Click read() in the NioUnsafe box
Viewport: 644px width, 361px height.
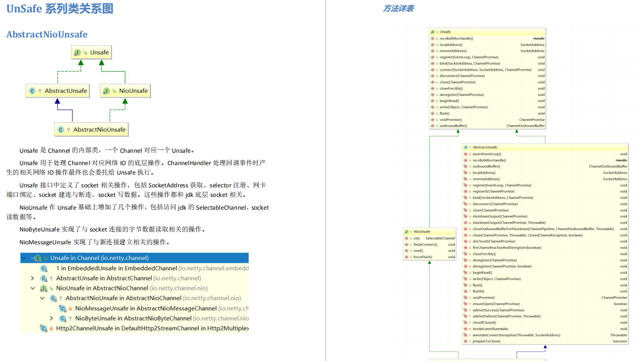[x=418, y=250]
